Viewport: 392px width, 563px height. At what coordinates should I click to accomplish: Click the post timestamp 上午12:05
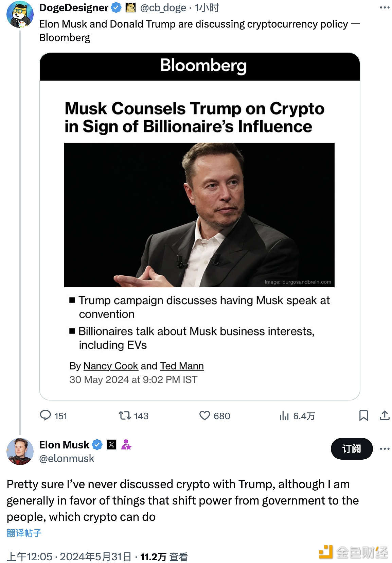[30, 557]
